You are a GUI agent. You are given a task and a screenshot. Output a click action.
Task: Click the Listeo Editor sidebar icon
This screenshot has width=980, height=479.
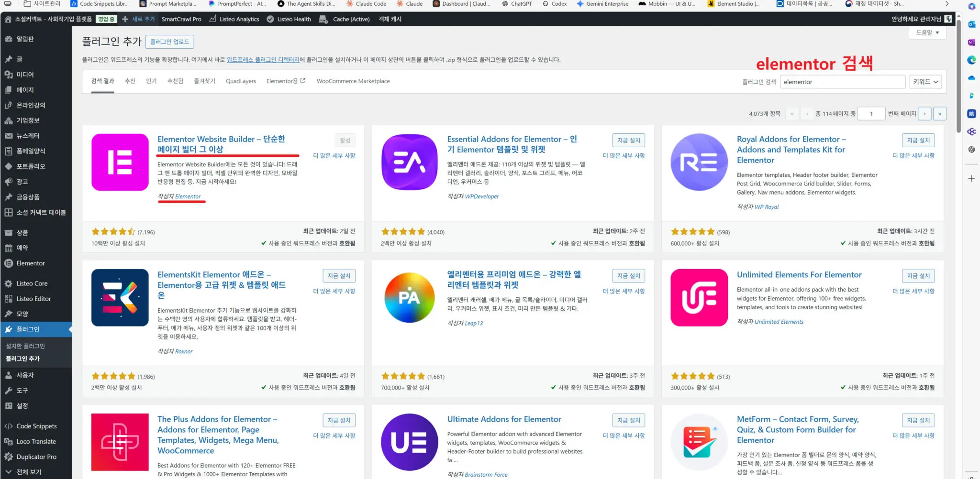(x=9, y=299)
